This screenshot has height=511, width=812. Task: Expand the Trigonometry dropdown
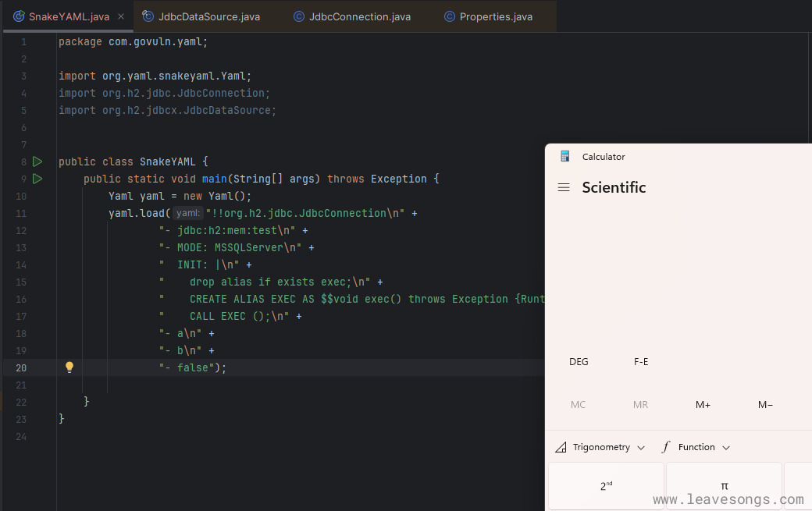click(x=600, y=447)
